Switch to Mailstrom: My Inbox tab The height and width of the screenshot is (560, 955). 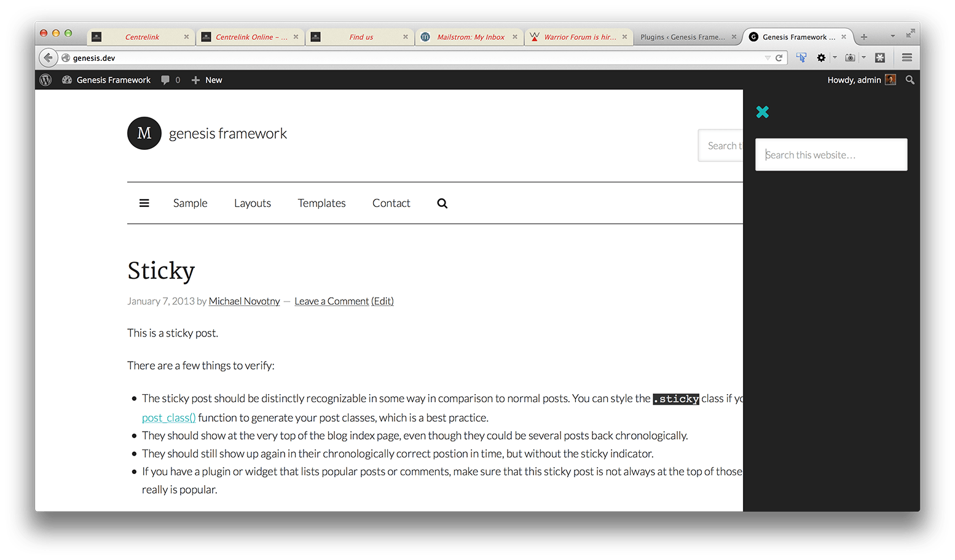click(470, 37)
